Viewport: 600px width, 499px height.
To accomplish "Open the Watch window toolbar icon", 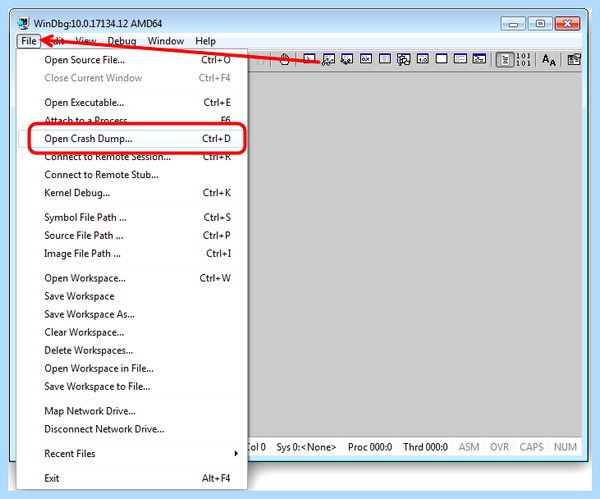I will point(328,59).
